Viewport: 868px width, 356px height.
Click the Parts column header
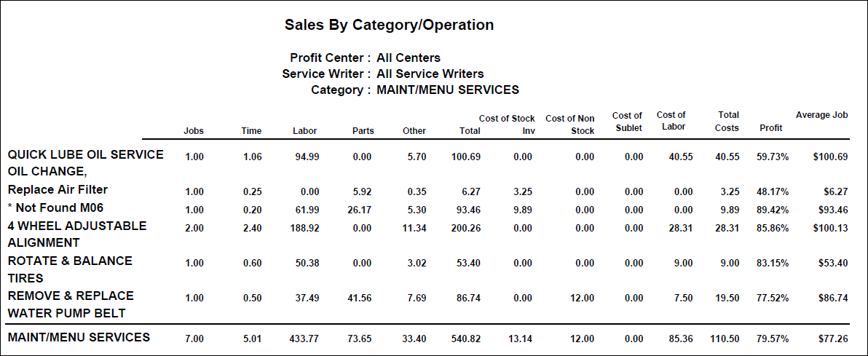tap(362, 131)
